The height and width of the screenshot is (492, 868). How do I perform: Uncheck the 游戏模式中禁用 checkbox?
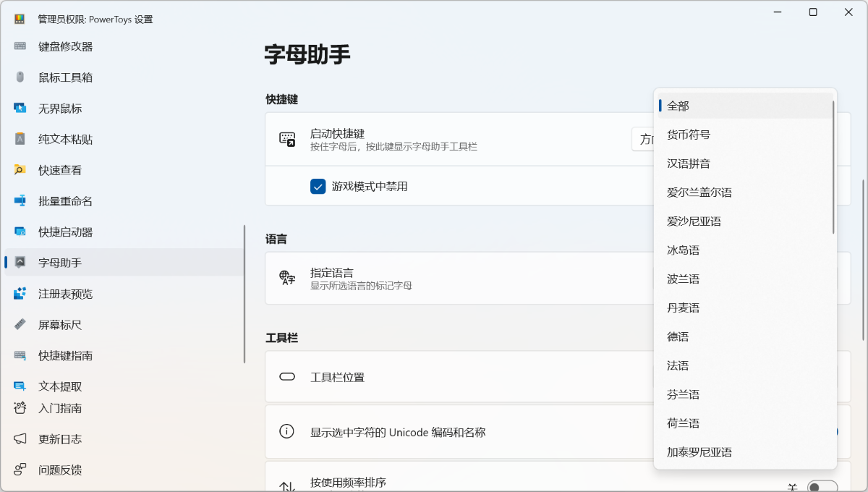[318, 187]
